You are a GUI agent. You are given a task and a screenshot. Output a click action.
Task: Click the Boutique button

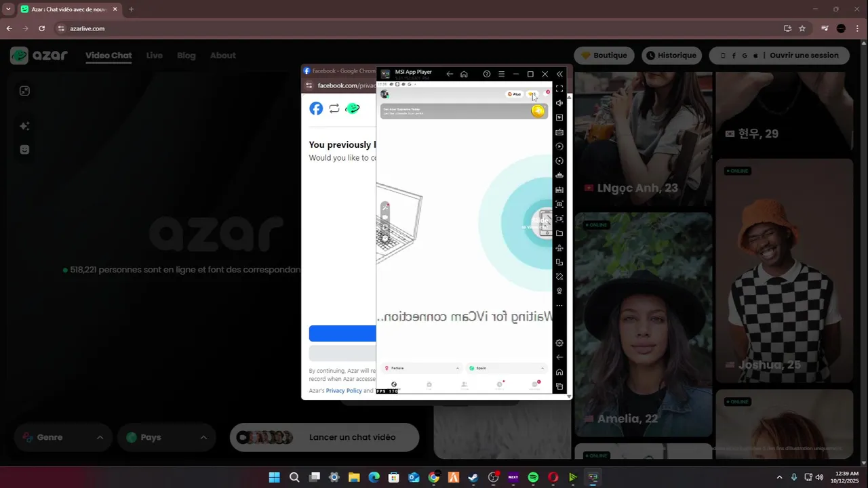click(x=604, y=56)
